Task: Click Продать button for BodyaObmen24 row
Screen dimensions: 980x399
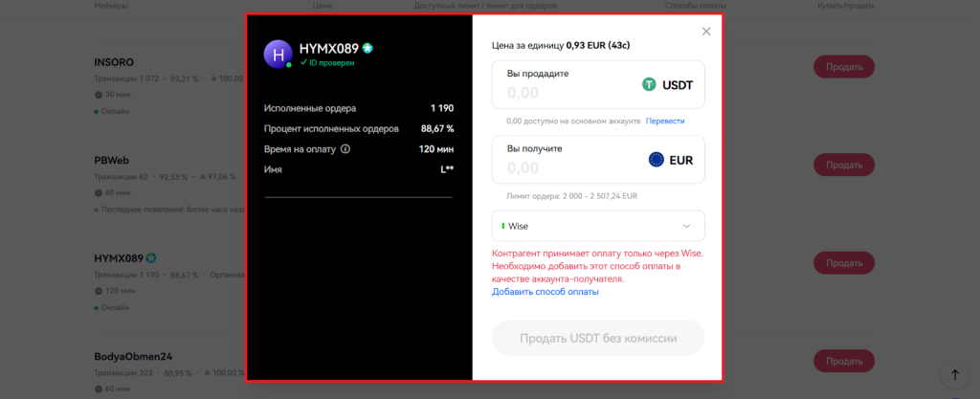Action: point(843,361)
